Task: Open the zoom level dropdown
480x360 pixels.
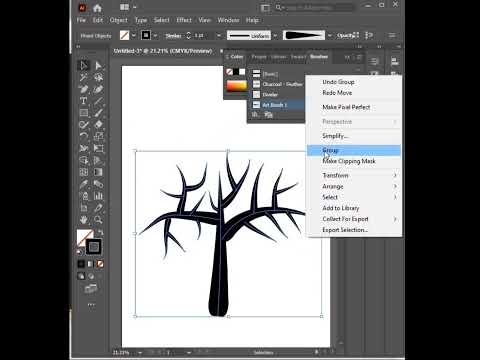Action: (x=140, y=352)
